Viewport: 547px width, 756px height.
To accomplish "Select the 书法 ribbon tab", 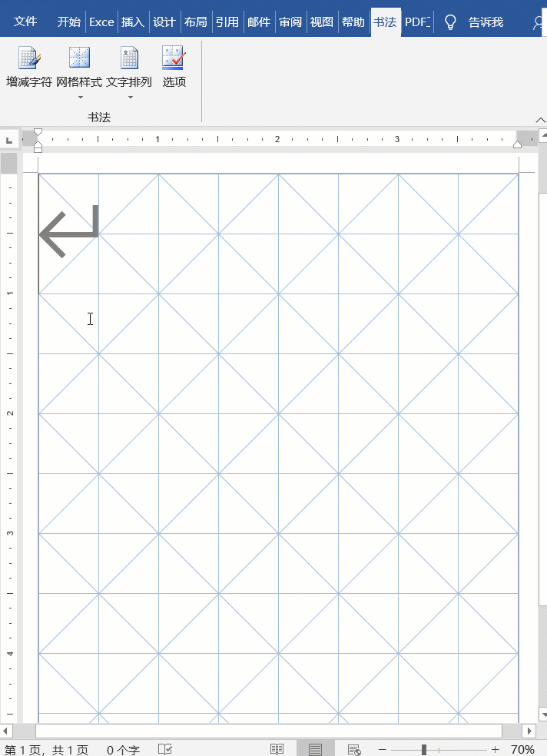I will pyautogui.click(x=386, y=22).
